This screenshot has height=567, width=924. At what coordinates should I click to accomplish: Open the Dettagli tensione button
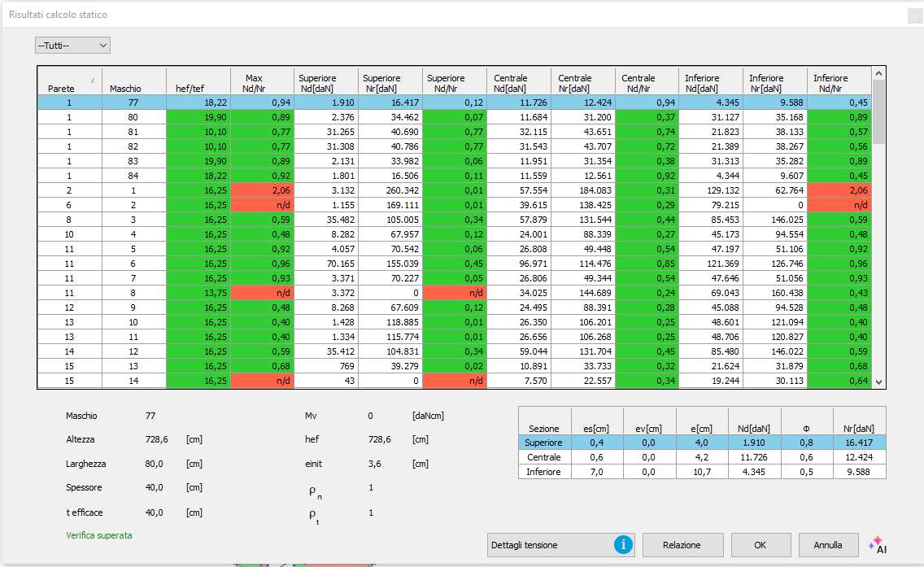coord(549,545)
